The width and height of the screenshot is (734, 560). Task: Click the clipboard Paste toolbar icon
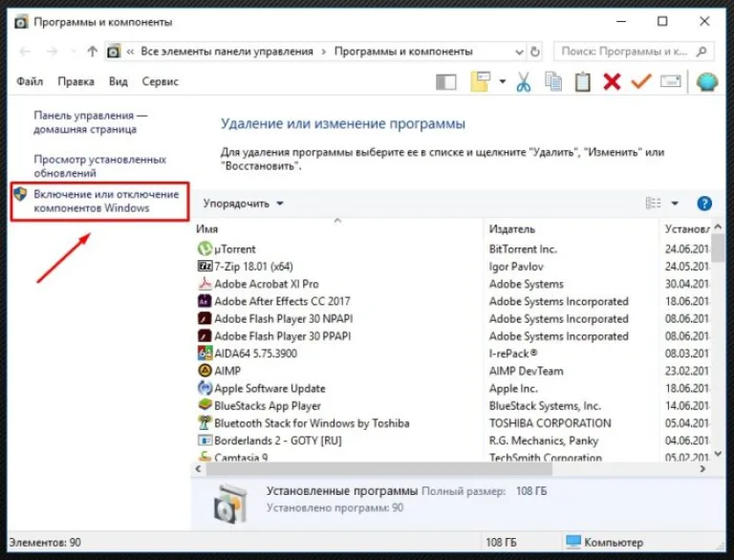tap(582, 81)
